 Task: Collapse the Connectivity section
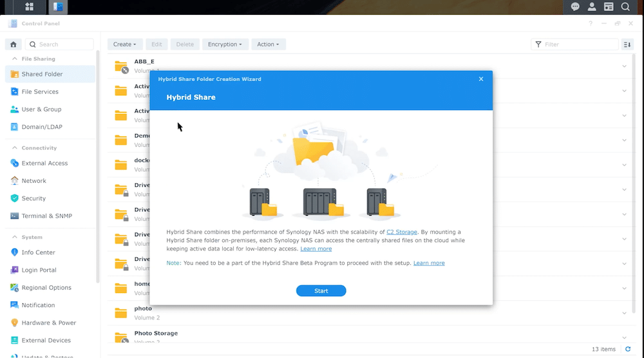pyautogui.click(x=15, y=148)
